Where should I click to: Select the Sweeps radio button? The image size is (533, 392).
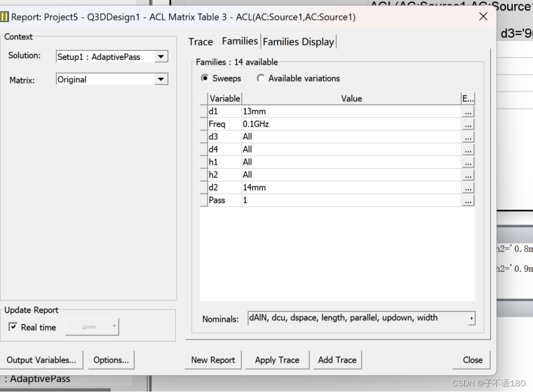tap(206, 78)
